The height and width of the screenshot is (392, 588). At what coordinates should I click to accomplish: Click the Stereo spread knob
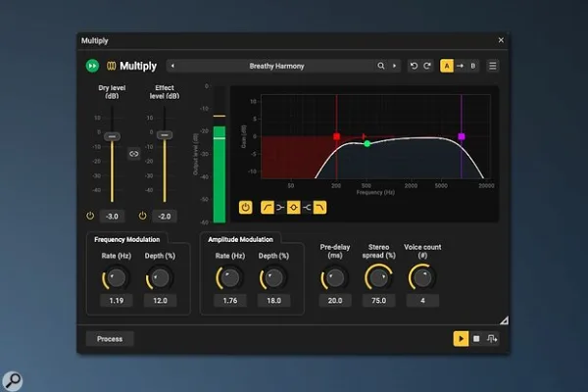click(378, 278)
